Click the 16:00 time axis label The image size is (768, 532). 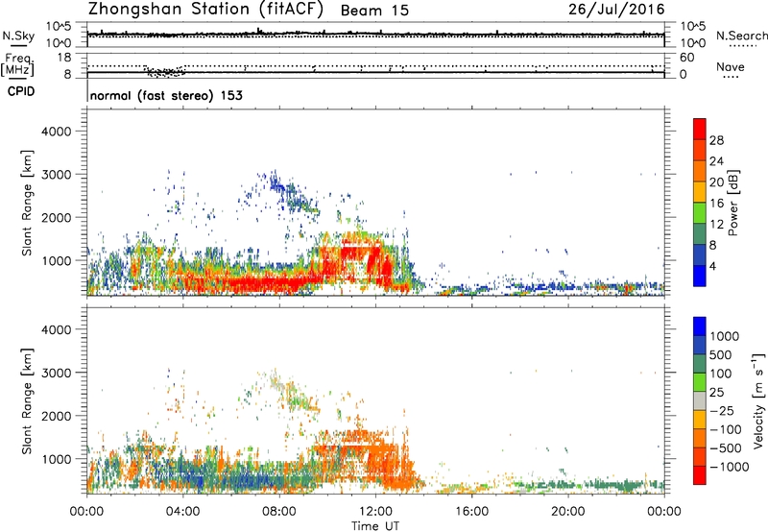click(x=471, y=512)
